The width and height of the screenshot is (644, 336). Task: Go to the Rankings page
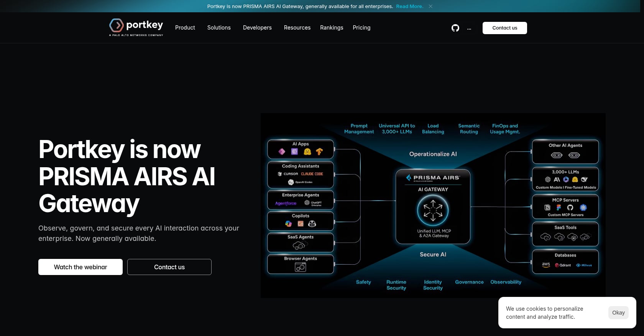(x=332, y=28)
